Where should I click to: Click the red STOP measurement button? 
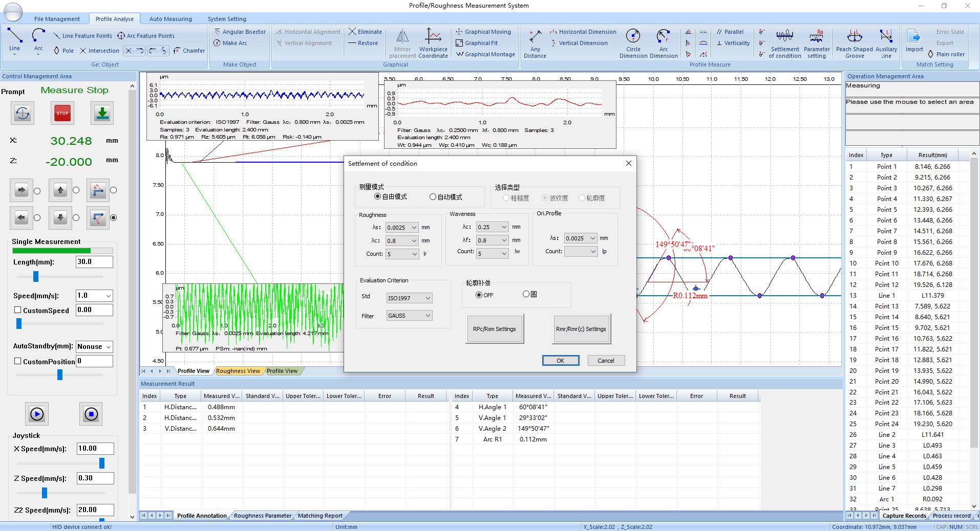[62, 113]
